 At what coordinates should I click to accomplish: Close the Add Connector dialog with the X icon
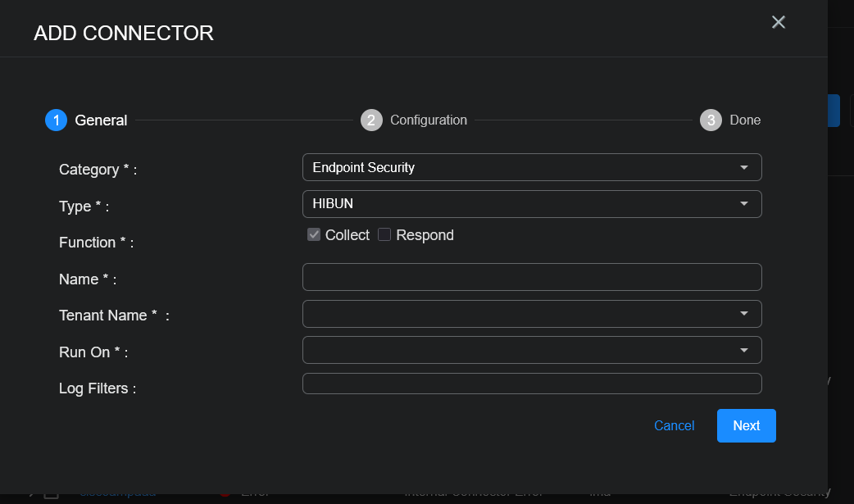pyautogui.click(x=779, y=22)
